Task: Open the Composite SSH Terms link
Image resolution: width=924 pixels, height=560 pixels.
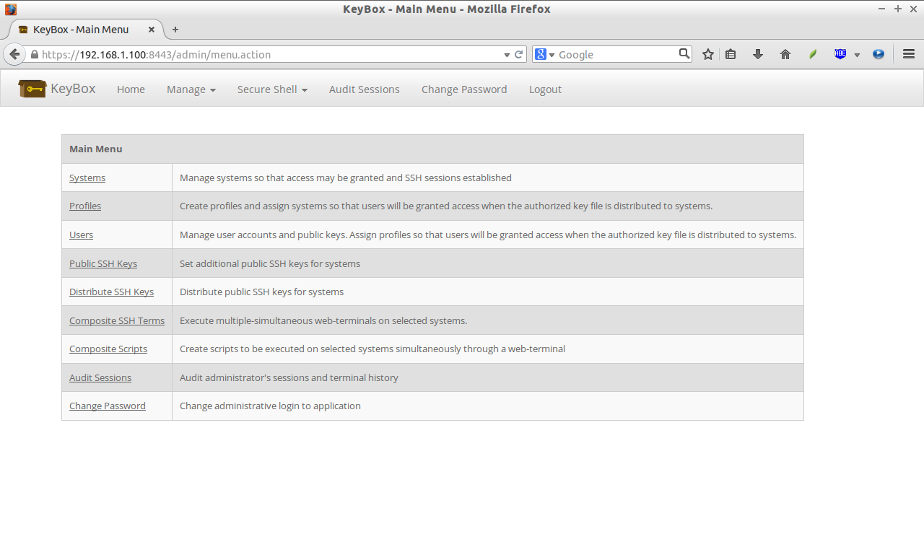Action: (117, 320)
